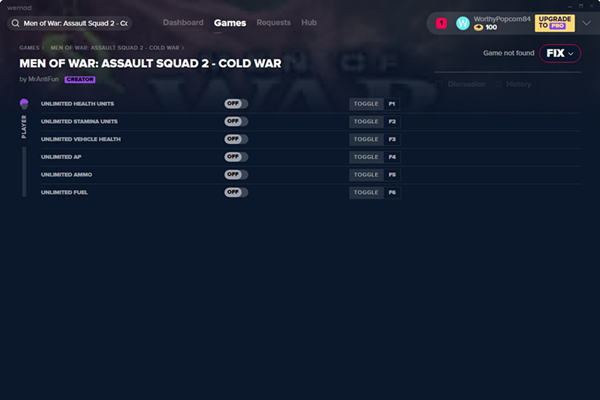Click Toggle button for Unlimited Vehicle Health
Screen dimensions: 600x400
(x=366, y=139)
